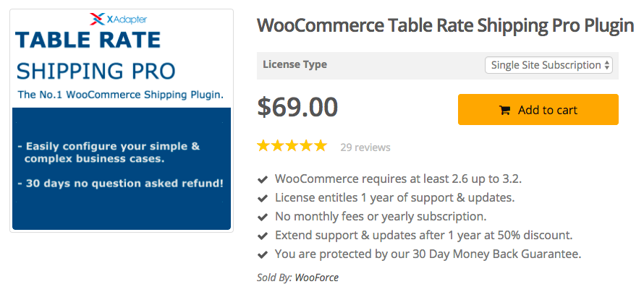Visit the WooForce seller link
This screenshot has height=292, width=644.
point(316,277)
